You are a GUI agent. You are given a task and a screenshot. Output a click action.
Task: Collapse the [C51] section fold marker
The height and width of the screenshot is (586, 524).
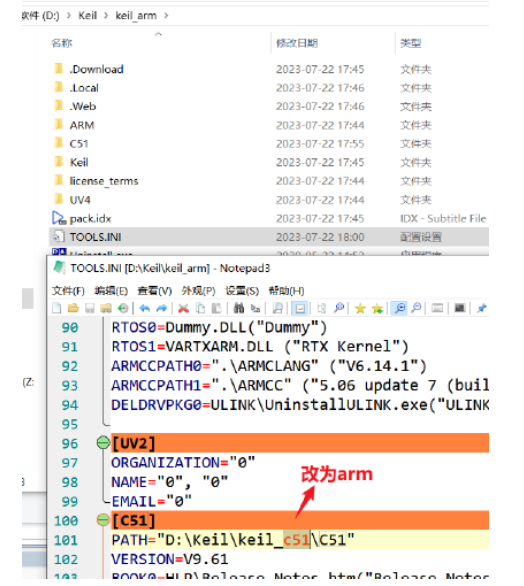tap(103, 520)
